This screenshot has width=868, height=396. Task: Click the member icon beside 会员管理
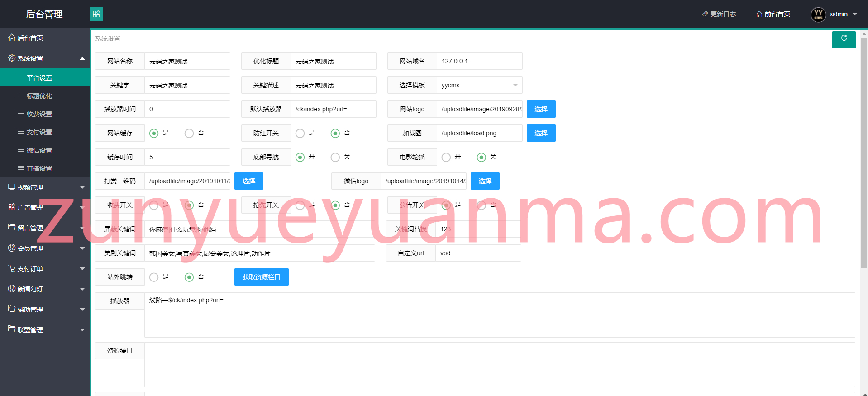click(x=12, y=248)
